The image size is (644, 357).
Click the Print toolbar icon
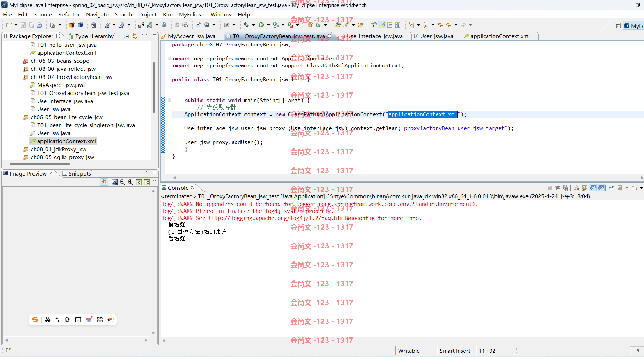(39, 25)
